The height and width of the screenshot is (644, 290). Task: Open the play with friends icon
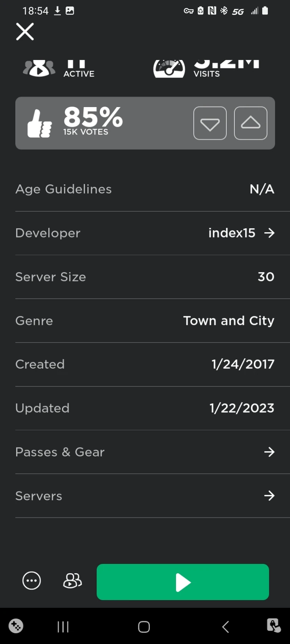coord(72,581)
